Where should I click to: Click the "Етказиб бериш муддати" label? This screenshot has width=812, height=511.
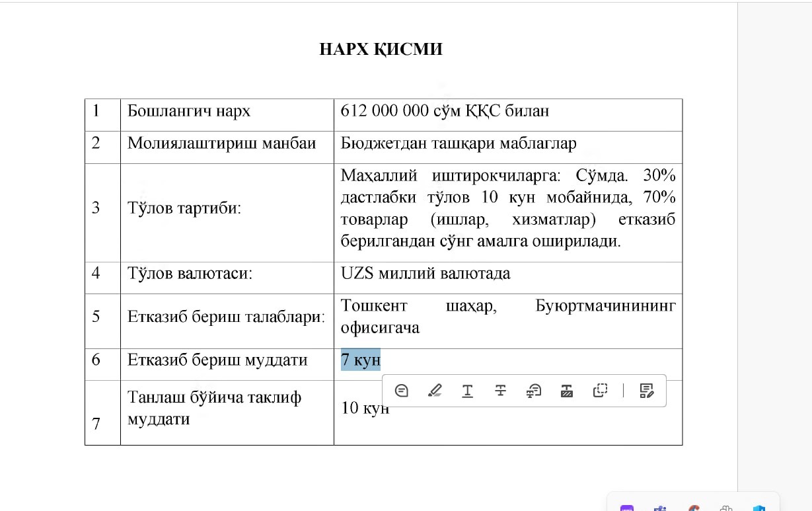pos(217,360)
